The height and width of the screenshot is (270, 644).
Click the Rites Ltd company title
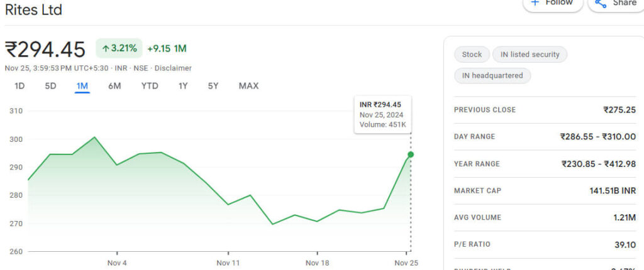33,10
